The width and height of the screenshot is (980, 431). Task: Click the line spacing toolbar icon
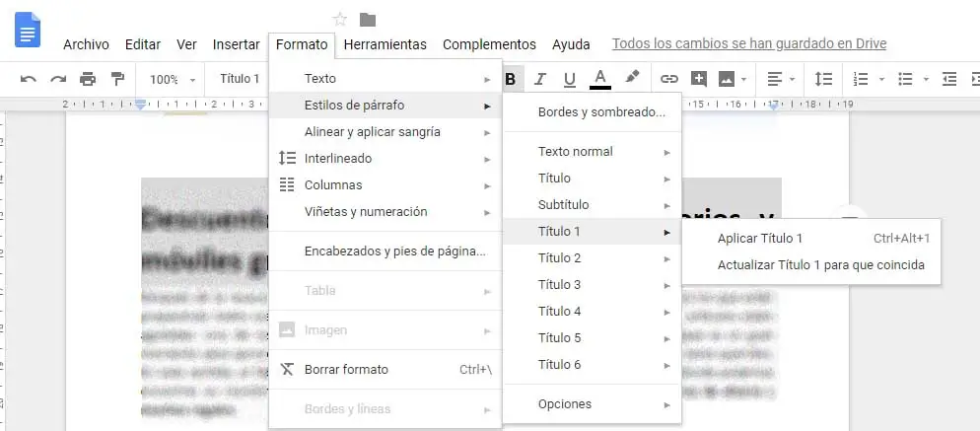click(823, 79)
